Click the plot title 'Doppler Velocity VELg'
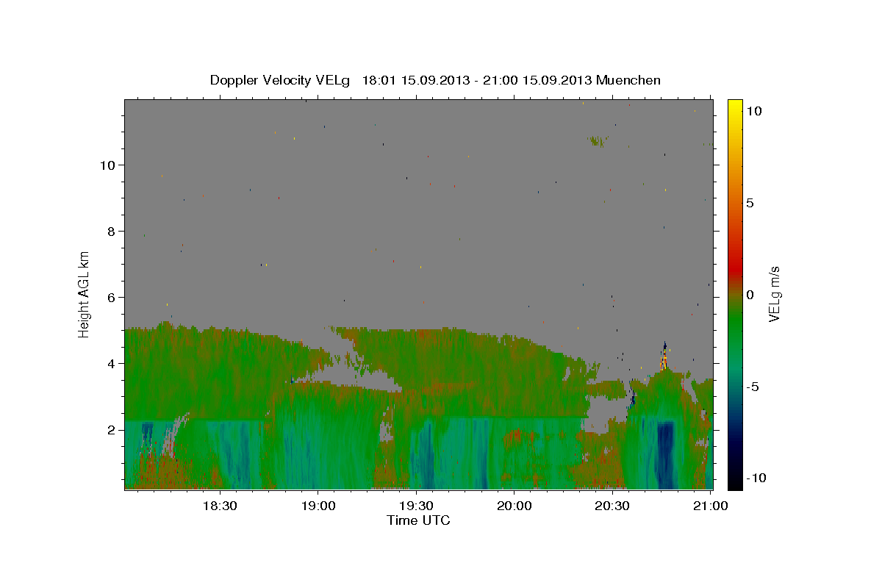The image size is (882, 588). (280, 80)
